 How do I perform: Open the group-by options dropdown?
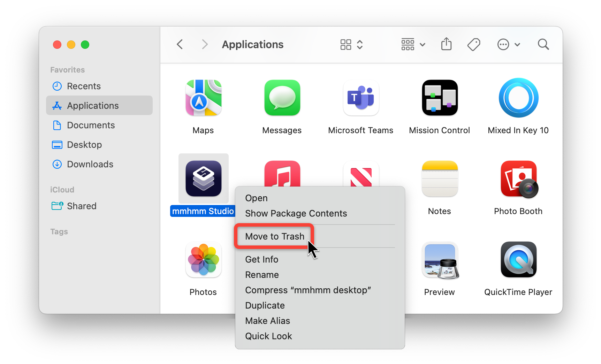click(413, 45)
